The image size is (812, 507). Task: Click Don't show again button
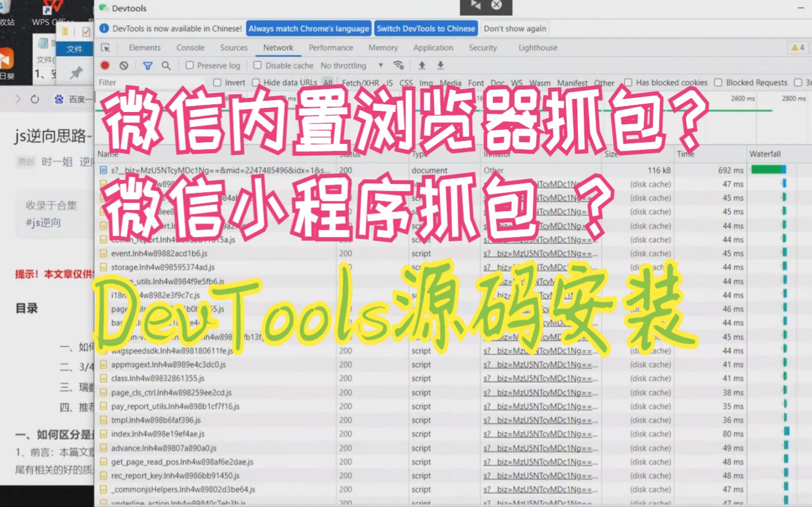click(x=515, y=28)
